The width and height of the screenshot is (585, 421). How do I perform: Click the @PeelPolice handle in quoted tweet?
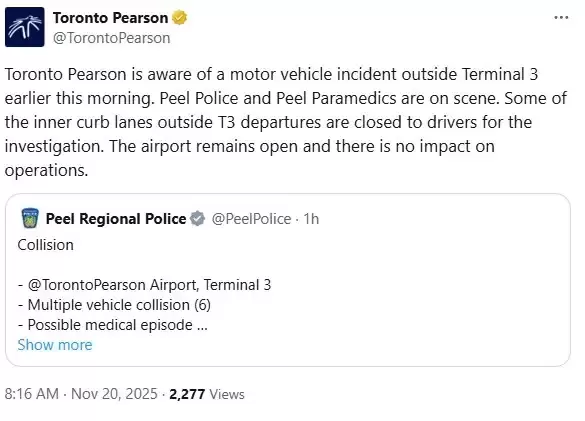[251, 219]
